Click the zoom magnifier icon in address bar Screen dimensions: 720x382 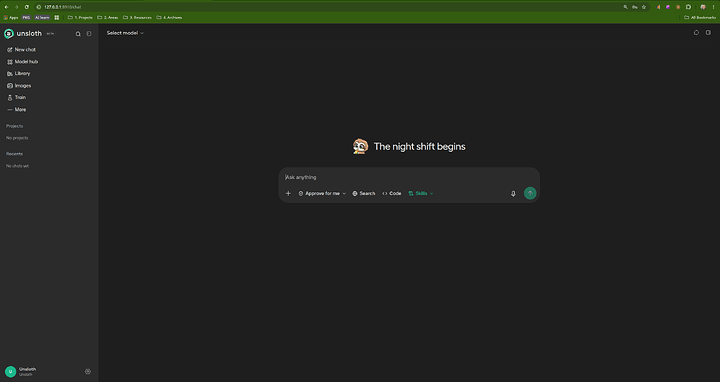[x=625, y=7]
